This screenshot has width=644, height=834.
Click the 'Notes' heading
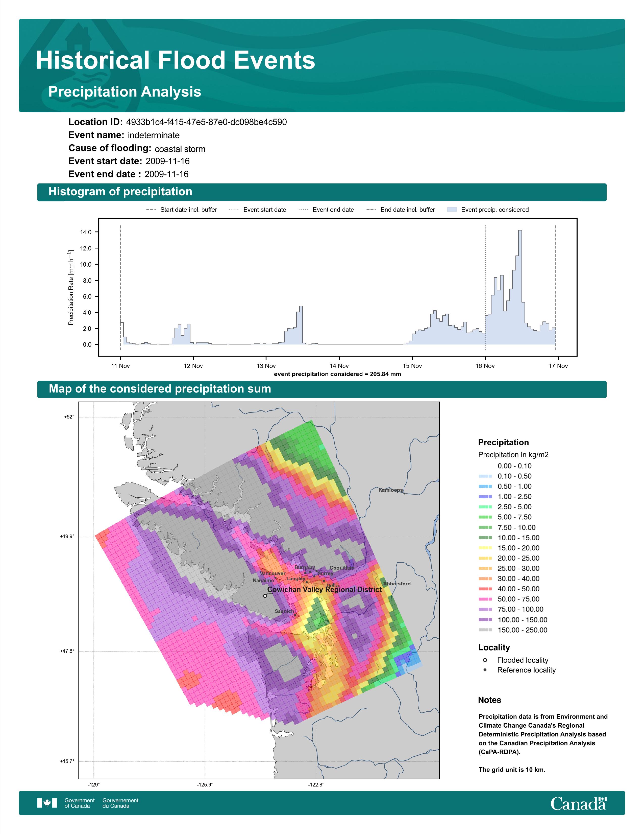pos(489,700)
